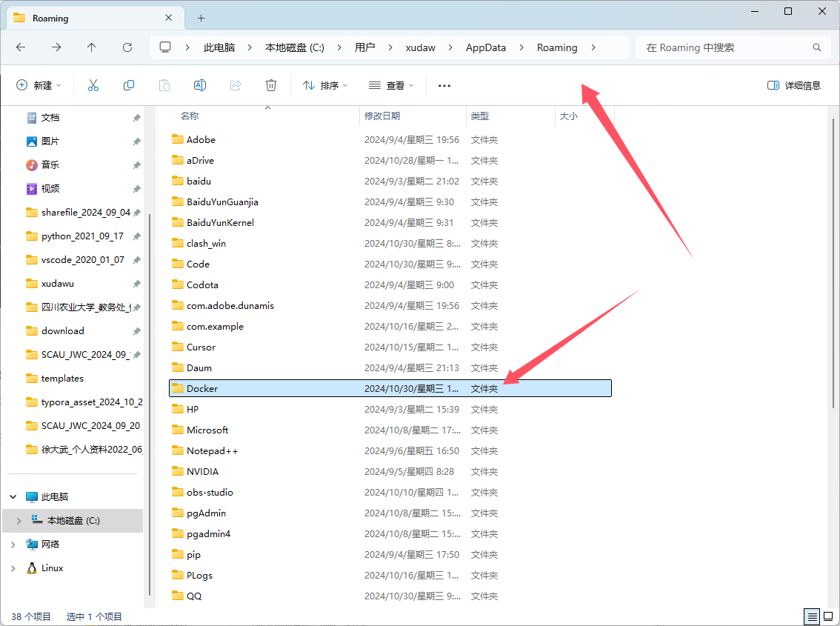Click the Forward navigation arrow
This screenshot has width=840, height=626.
pyautogui.click(x=56, y=47)
